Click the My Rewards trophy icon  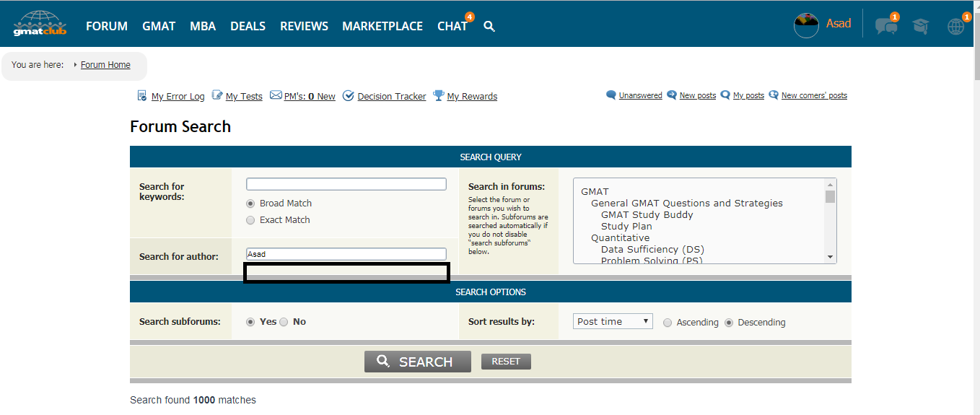pyautogui.click(x=439, y=96)
